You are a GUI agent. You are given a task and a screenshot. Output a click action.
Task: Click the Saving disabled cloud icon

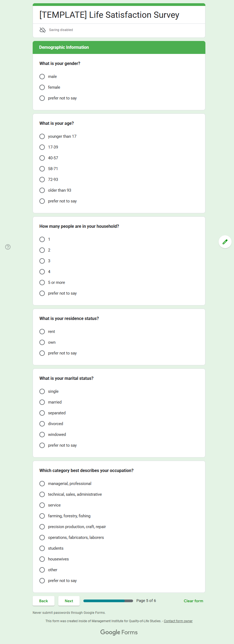(x=43, y=30)
